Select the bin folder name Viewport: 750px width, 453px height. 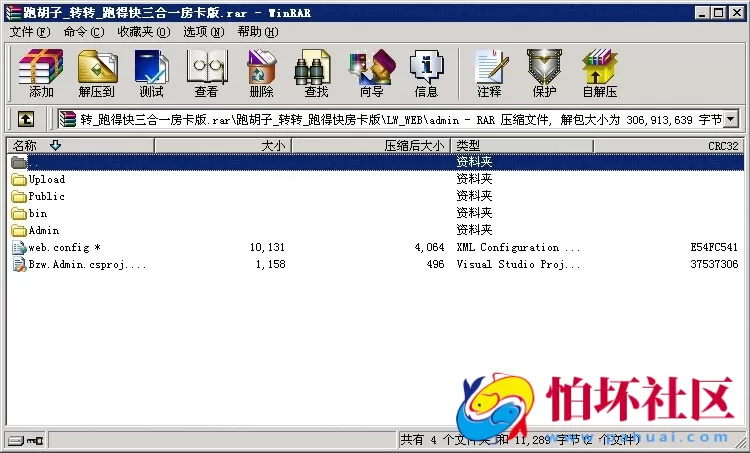tap(38, 214)
